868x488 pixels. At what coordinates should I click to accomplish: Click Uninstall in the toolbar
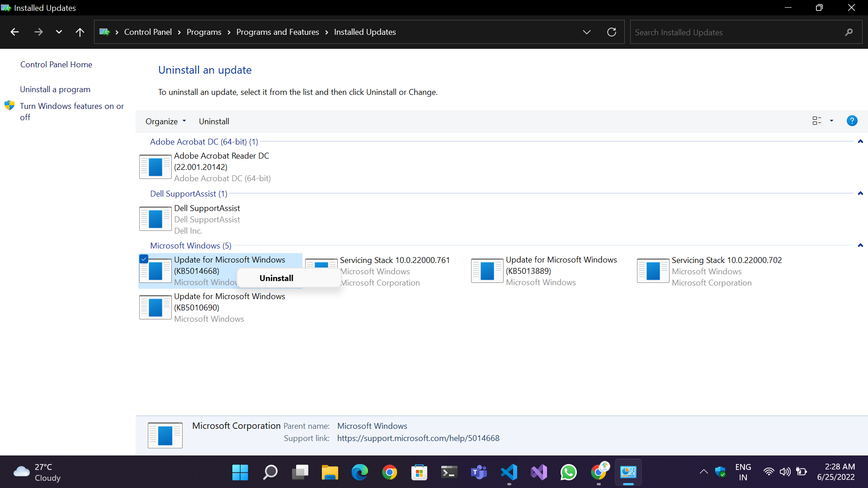coord(214,122)
